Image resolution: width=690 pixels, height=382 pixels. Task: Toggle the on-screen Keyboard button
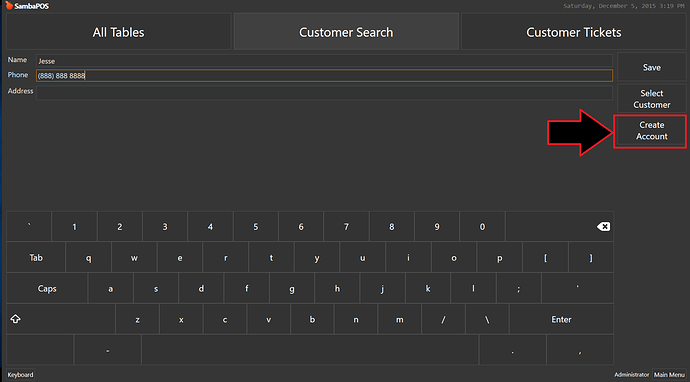click(20, 375)
